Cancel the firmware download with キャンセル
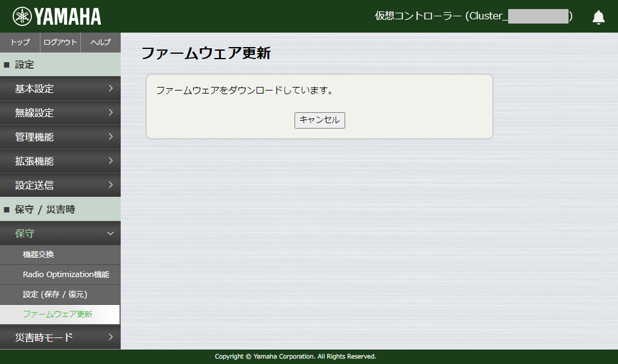The height and width of the screenshot is (364, 618). coord(319,120)
